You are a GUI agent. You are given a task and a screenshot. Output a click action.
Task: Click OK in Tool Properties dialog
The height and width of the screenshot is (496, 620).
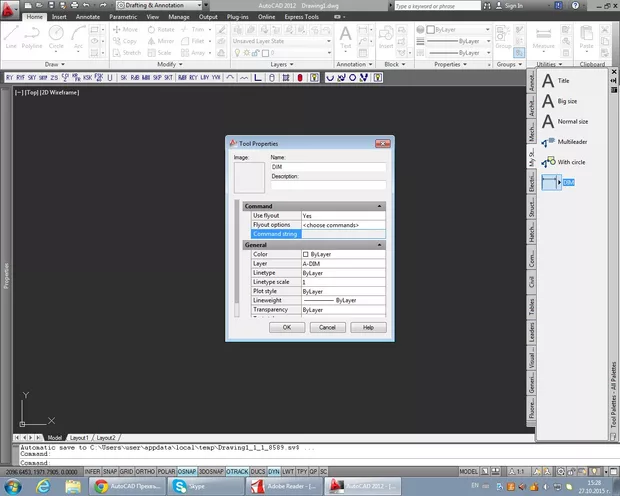(286, 327)
